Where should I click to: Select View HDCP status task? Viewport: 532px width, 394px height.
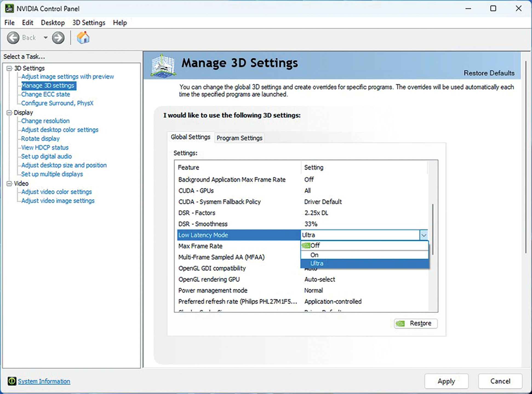(45, 147)
